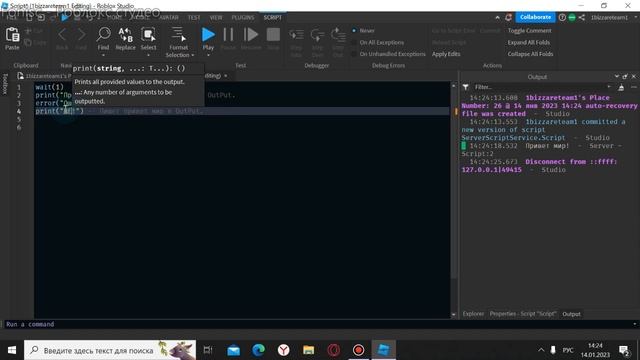Click the share icon near Collaborate

coord(582,17)
